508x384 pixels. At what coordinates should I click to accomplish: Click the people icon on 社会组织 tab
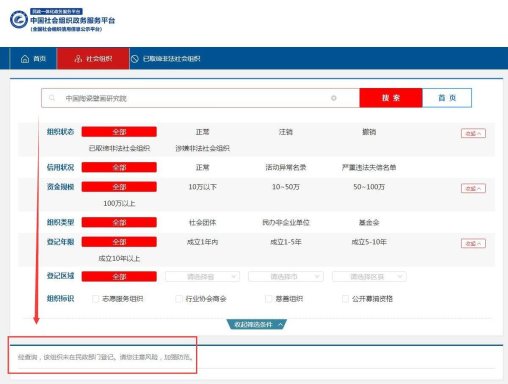click(78, 59)
